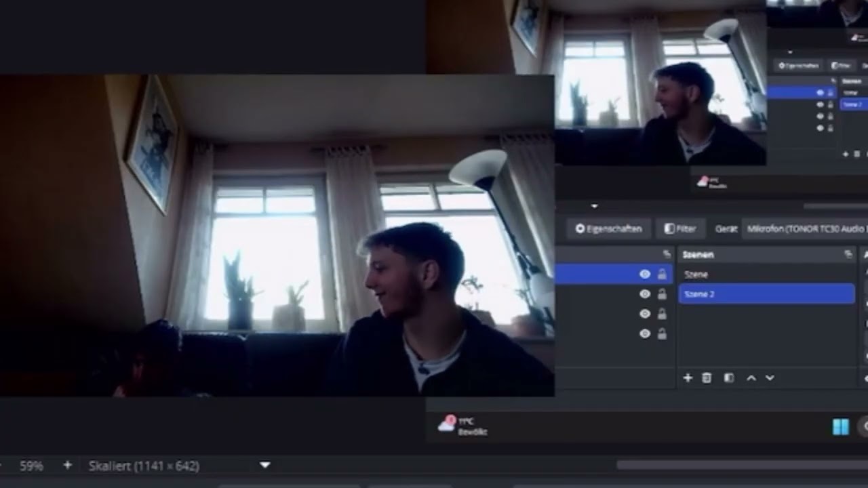Zoom in the preview with the plus button
The image size is (868, 488).
[x=67, y=466]
